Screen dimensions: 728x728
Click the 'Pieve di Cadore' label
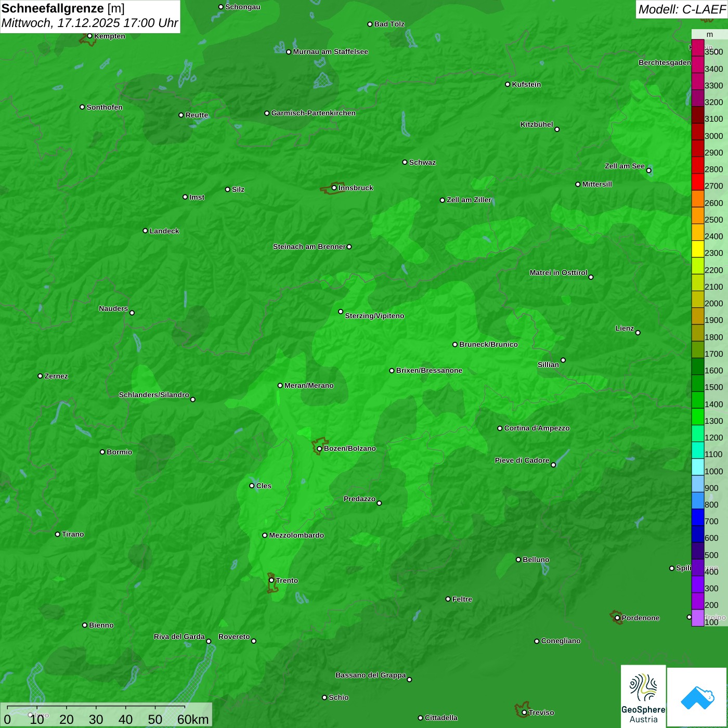(522, 460)
